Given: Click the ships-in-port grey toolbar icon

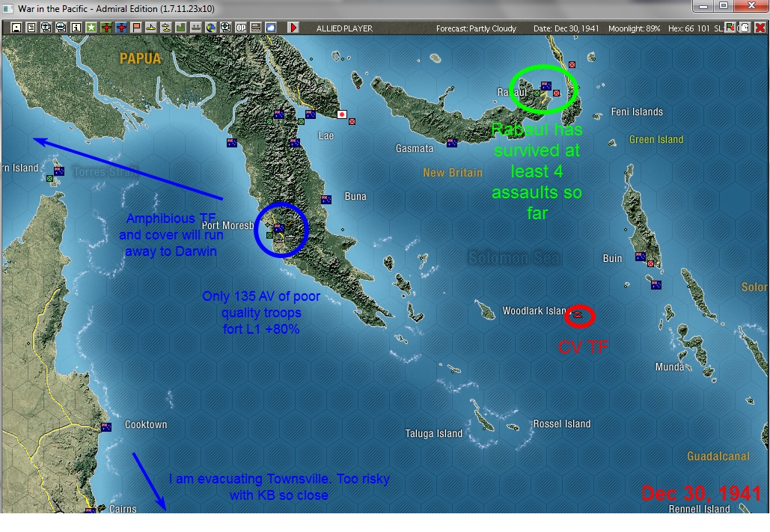Looking at the screenshot, I should coord(195,28).
